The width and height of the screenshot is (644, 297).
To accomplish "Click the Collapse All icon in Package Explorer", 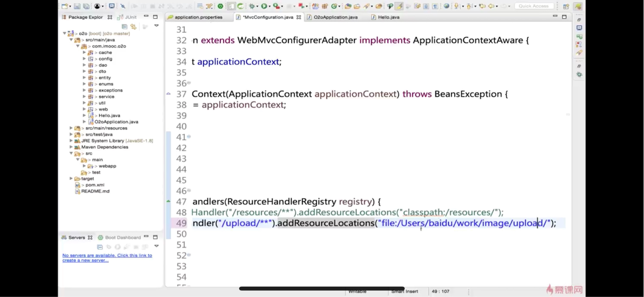I will [x=124, y=27].
